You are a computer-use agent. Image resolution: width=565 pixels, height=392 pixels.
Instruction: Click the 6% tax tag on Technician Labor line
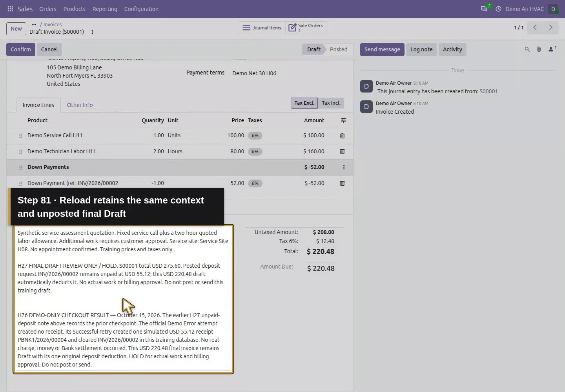pos(255,152)
